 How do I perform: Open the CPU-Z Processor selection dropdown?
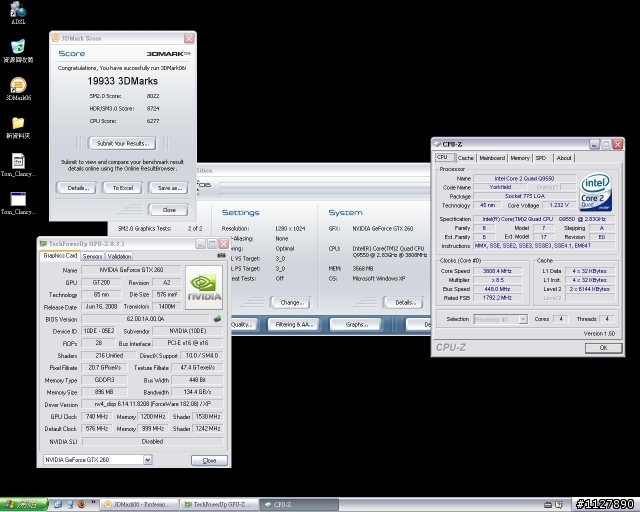coord(523,319)
